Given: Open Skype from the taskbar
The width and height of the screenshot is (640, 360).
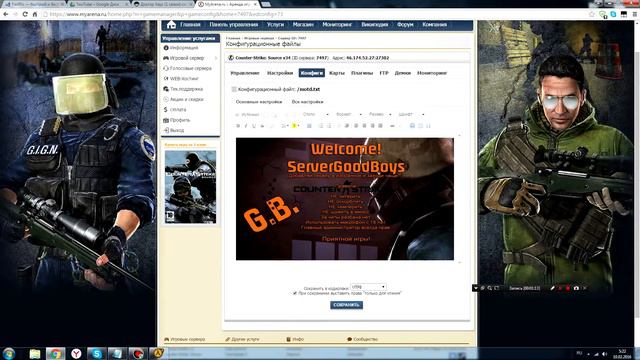Looking at the screenshot, I should point(96,353).
